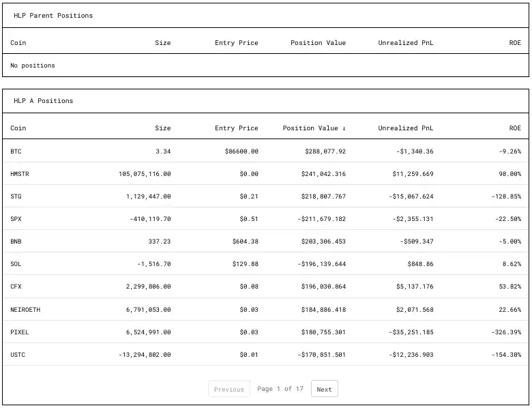The image size is (532, 408).
Task: Click the PIXEL coin label
Action: [20, 332]
